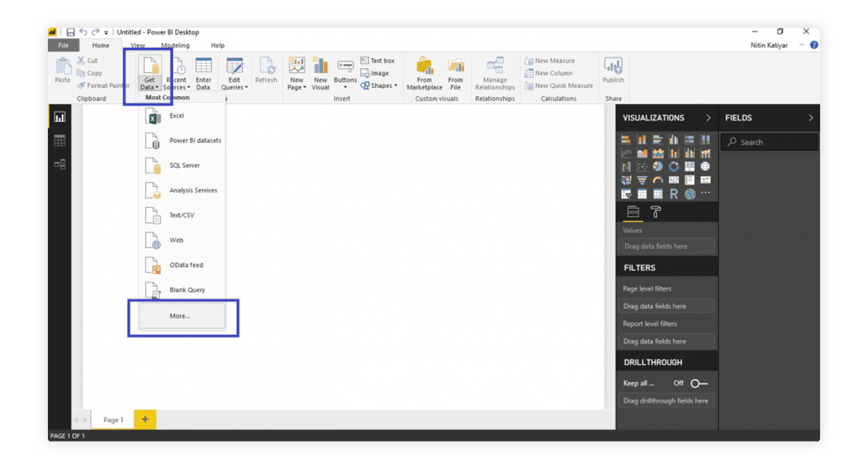Choose OData feed from the menu
Image resolution: width=868 pixels, height=470 pixels.
182,265
